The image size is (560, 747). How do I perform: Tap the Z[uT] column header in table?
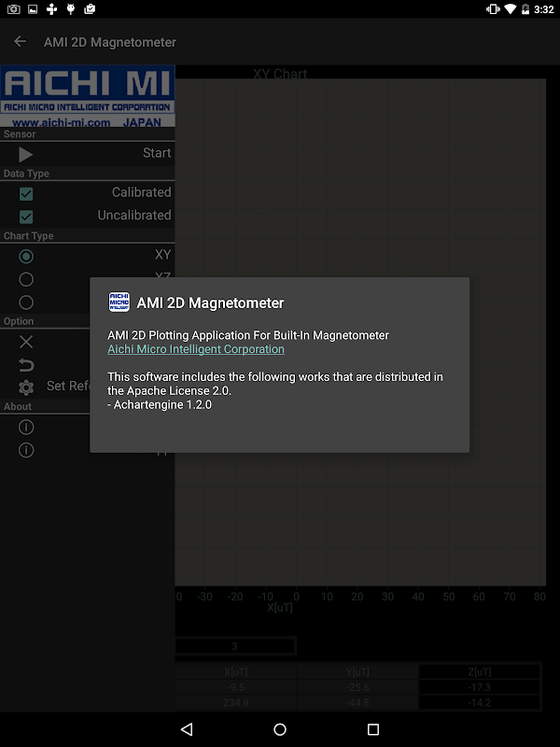pyautogui.click(x=480, y=671)
